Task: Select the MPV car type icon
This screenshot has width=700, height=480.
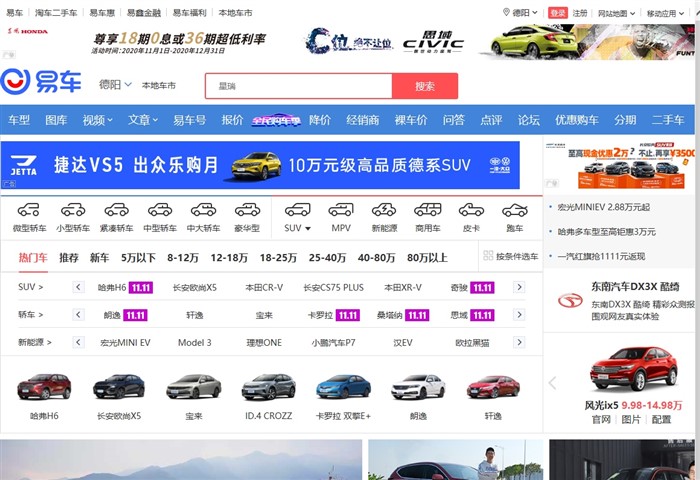Action: [341, 209]
